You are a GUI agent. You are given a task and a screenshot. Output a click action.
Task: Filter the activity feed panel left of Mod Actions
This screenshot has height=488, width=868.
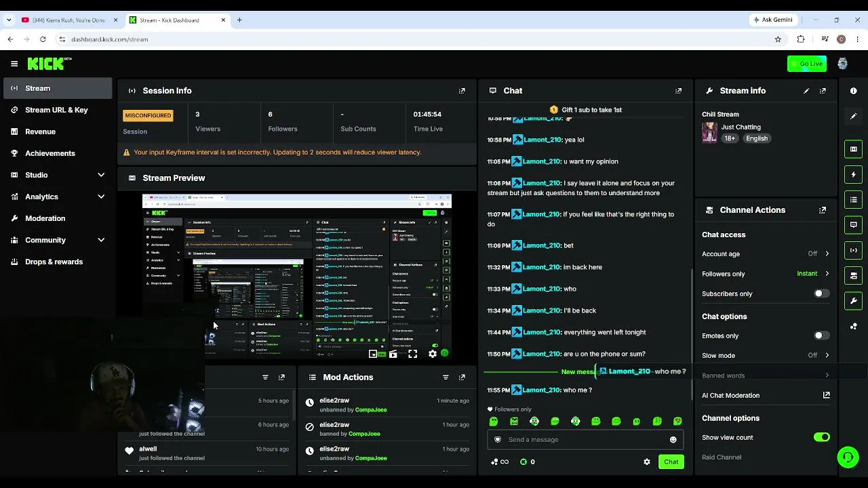[265, 378]
